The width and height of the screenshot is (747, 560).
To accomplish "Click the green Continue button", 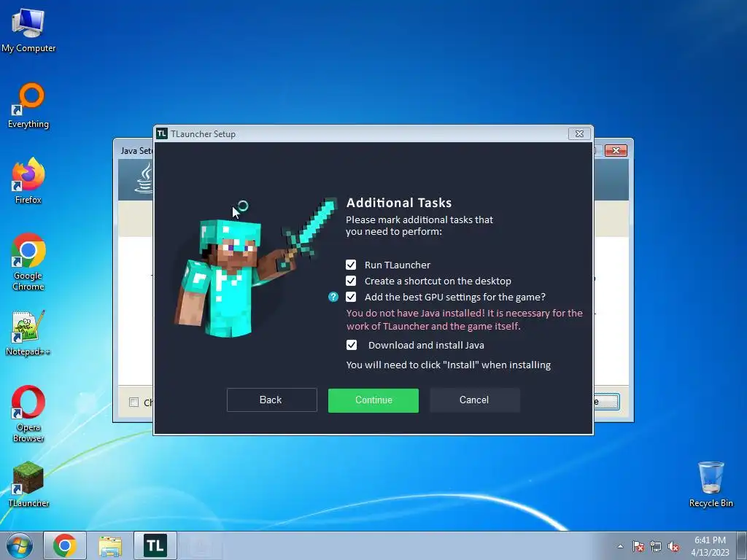I will click(373, 400).
